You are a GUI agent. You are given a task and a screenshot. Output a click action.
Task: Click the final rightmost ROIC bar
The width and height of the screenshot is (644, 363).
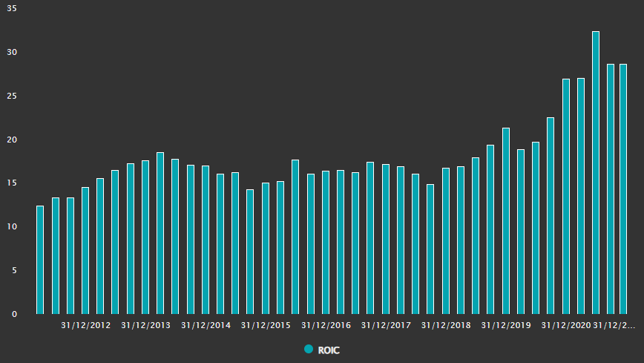click(623, 189)
